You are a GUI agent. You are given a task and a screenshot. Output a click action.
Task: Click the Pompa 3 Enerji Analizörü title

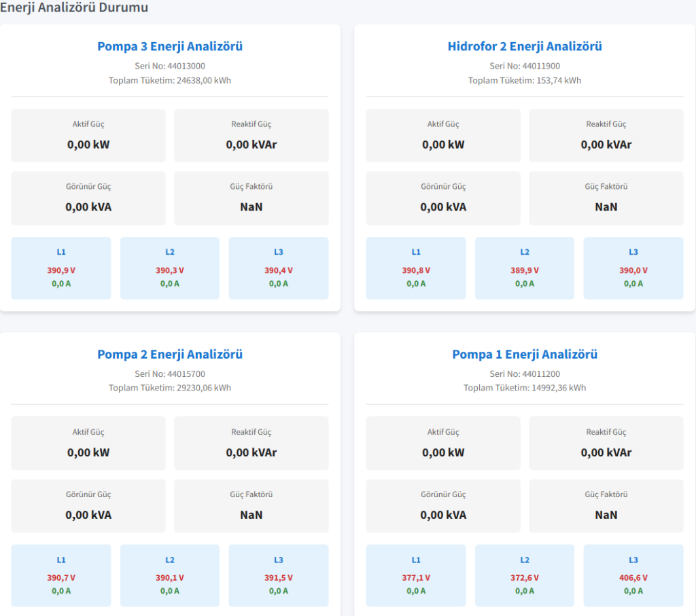coord(170,47)
